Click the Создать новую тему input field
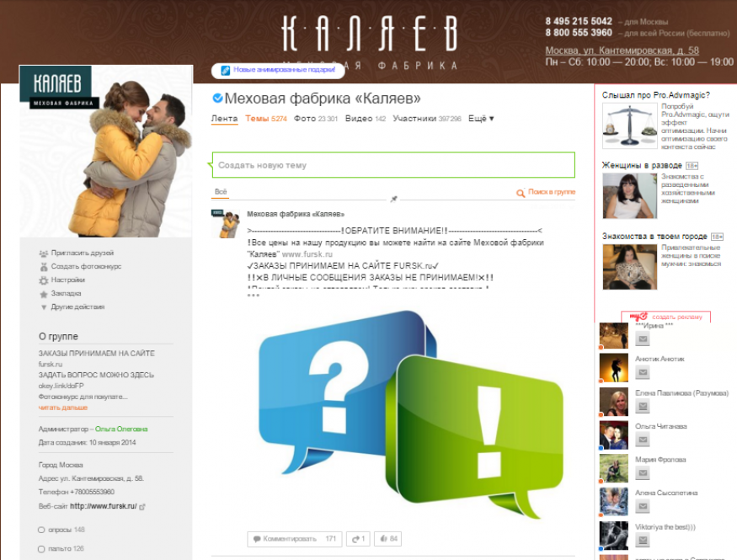The height and width of the screenshot is (560, 737). 393,165
